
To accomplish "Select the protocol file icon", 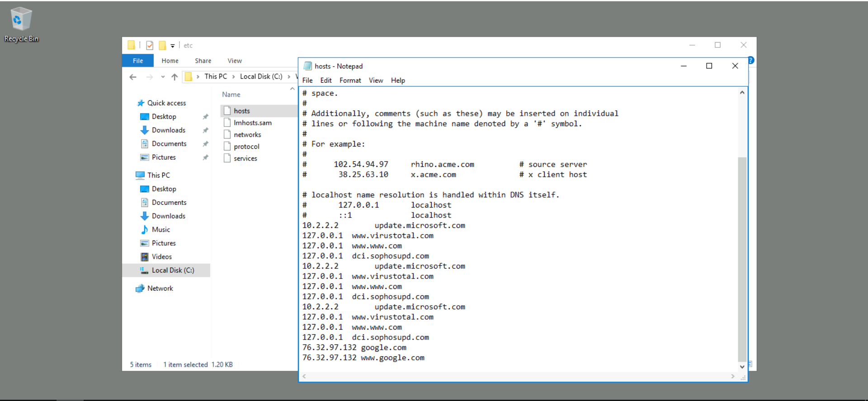I will [227, 146].
